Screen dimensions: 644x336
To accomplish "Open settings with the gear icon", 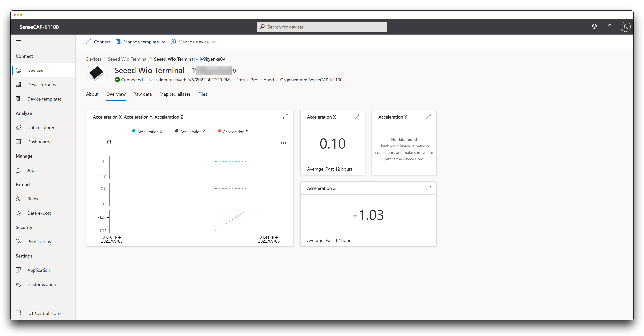I will point(595,27).
